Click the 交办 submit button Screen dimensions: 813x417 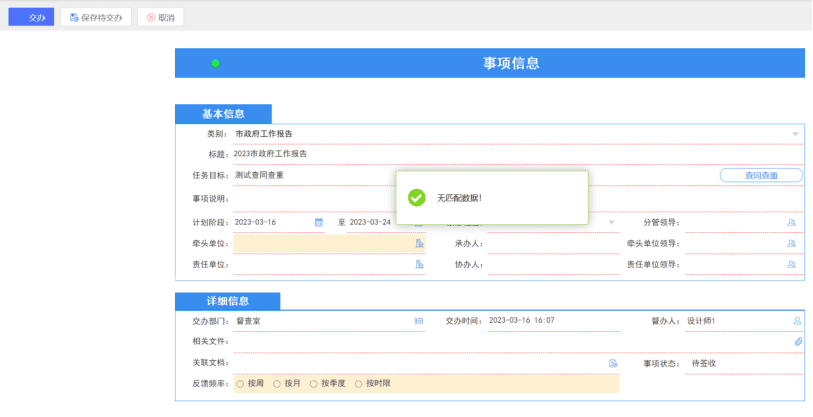pos(31,17)
